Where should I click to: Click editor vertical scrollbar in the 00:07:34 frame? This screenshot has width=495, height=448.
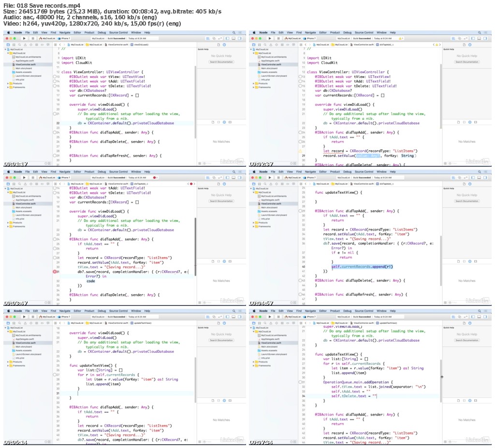tap(441, 380)
